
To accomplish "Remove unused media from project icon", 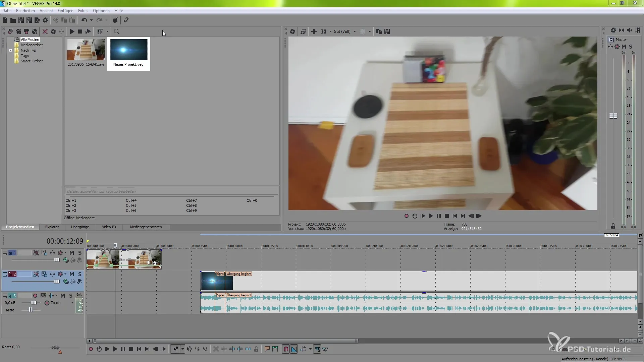I will coord(10,32).
